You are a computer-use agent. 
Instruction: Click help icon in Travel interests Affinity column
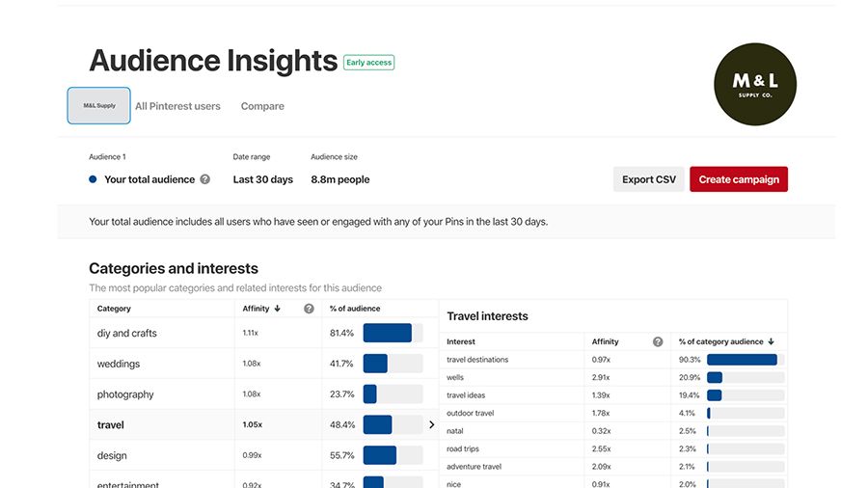tap(658, 341)
